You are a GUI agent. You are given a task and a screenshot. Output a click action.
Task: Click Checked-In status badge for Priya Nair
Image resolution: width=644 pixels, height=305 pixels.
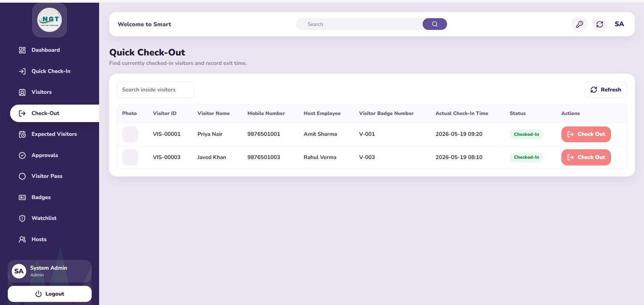(526, 134)
